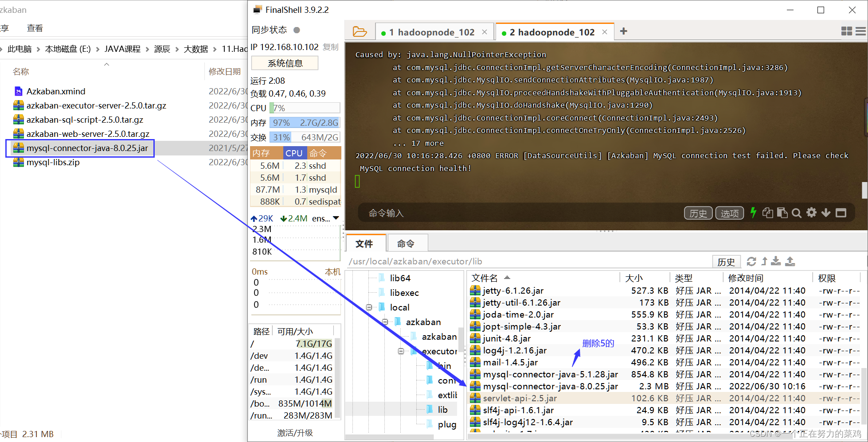The image size is (868, 442).
Task: Switch to the 2 hadoopnode_102 tab
Action: tap(554, 32)
